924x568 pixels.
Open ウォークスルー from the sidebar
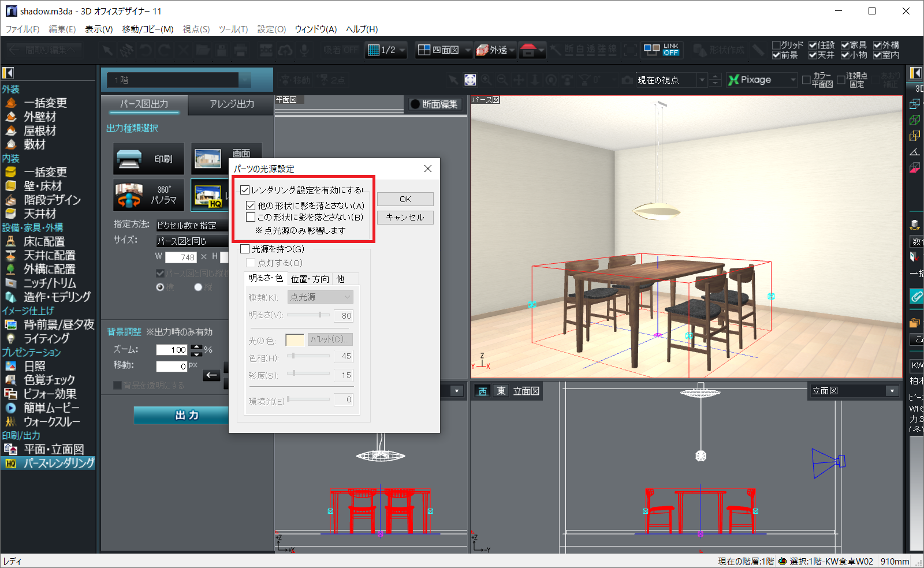(51, 421)
